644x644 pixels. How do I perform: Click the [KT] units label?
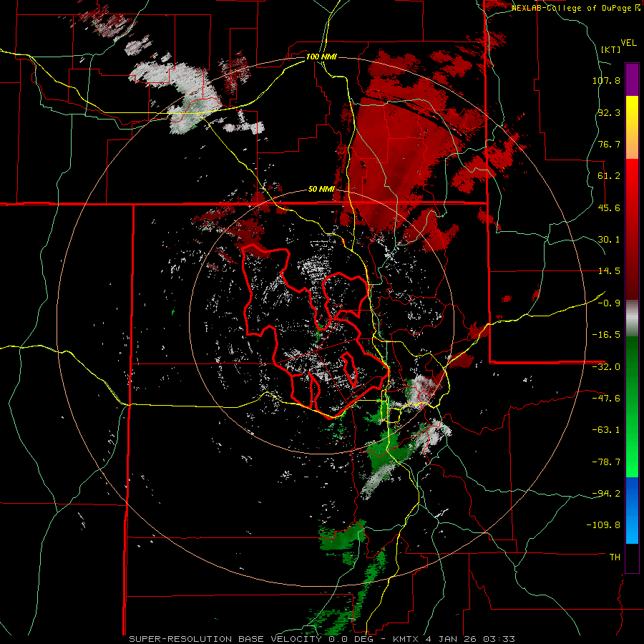(611, 50)
